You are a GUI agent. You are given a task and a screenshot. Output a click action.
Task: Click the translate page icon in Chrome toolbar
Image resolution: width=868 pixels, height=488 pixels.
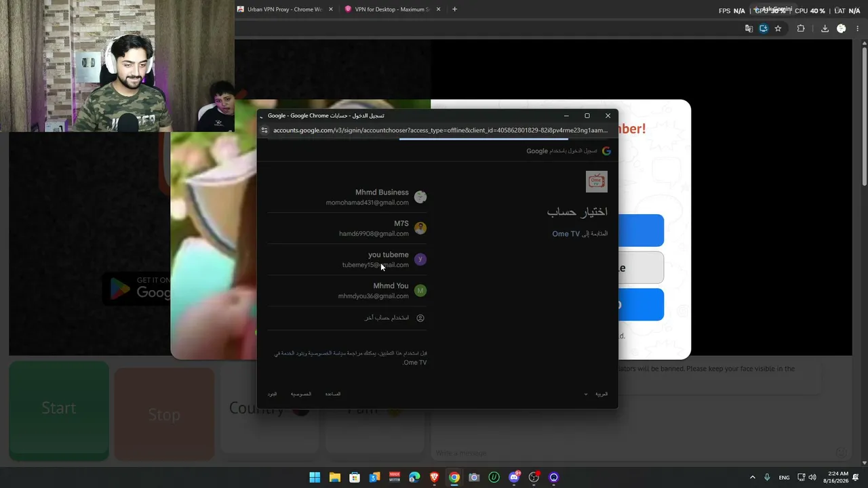[x=749, y=28]
